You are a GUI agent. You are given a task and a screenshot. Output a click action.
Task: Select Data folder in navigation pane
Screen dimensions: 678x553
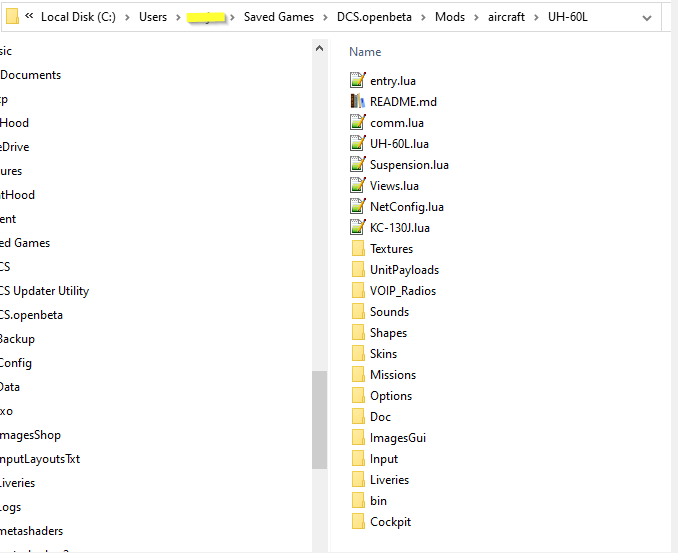tap(10, 387)
